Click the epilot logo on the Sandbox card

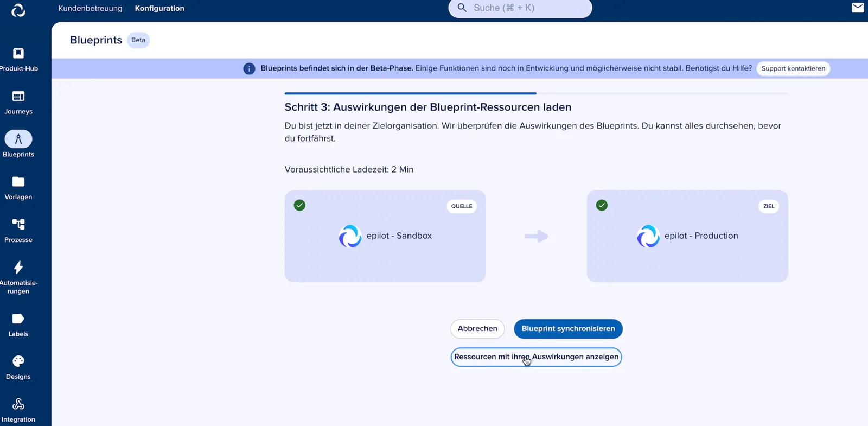350,236
